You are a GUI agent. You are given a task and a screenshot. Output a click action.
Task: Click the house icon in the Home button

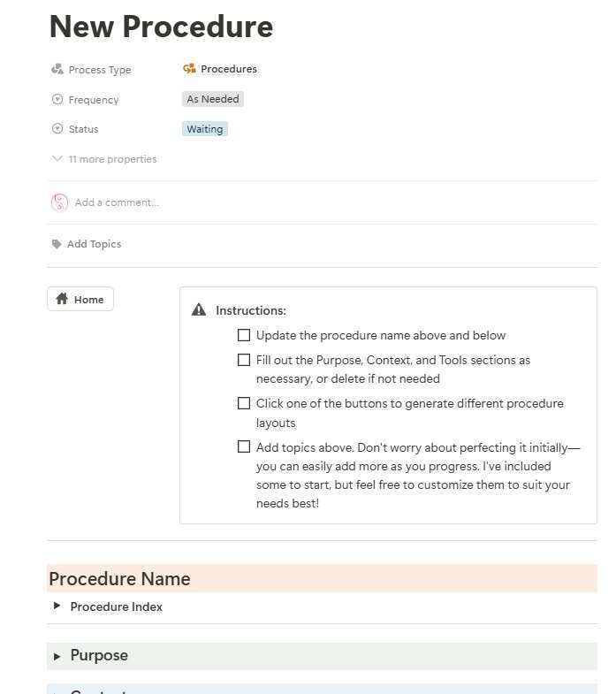62,300
